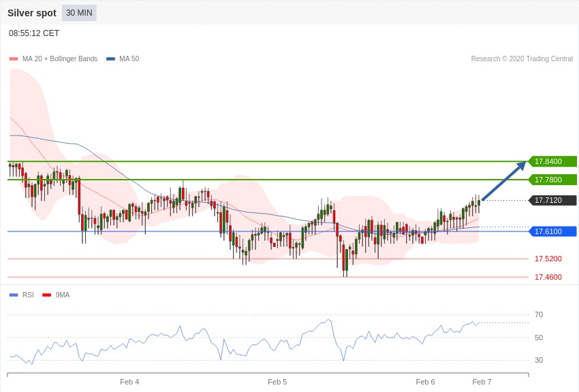Click the RSI 30 axis level label
Viewport: 579px width, 392px height.
[539, 360]
